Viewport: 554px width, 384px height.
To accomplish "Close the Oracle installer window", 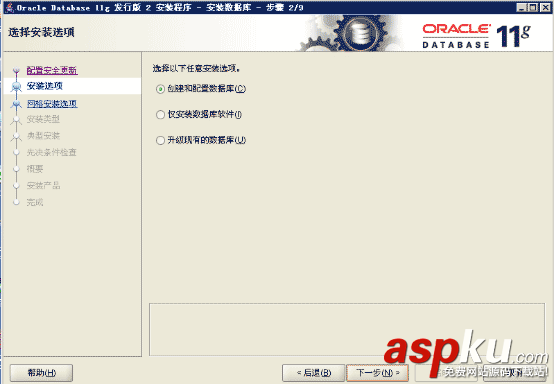I will pyautogui.click(x=545, y=7).
